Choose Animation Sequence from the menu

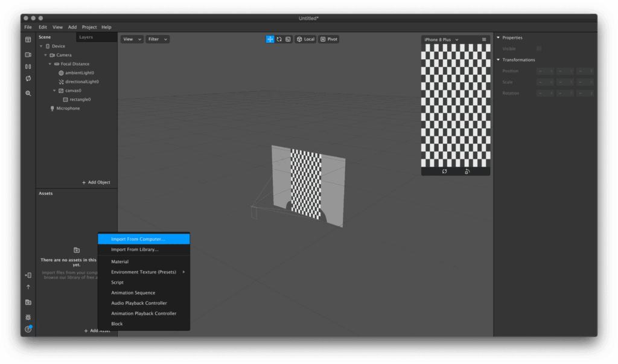[x=144, y=293]
